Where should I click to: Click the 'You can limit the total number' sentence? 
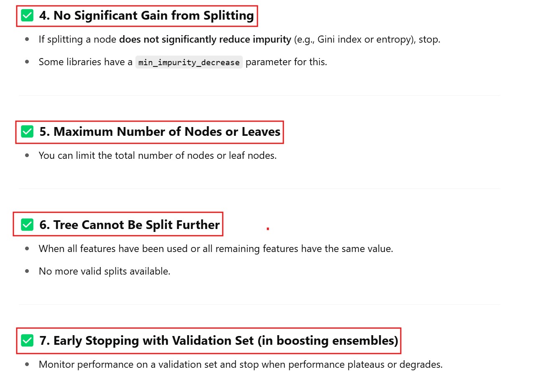[158, 155]
